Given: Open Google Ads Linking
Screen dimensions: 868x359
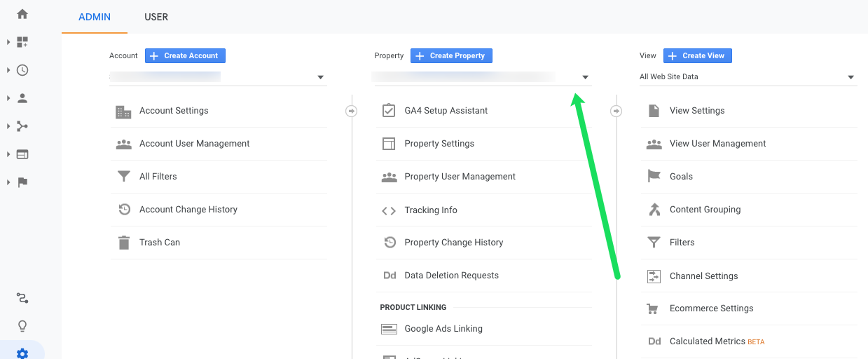Looking at the screenshot, I should click(443, 329).
